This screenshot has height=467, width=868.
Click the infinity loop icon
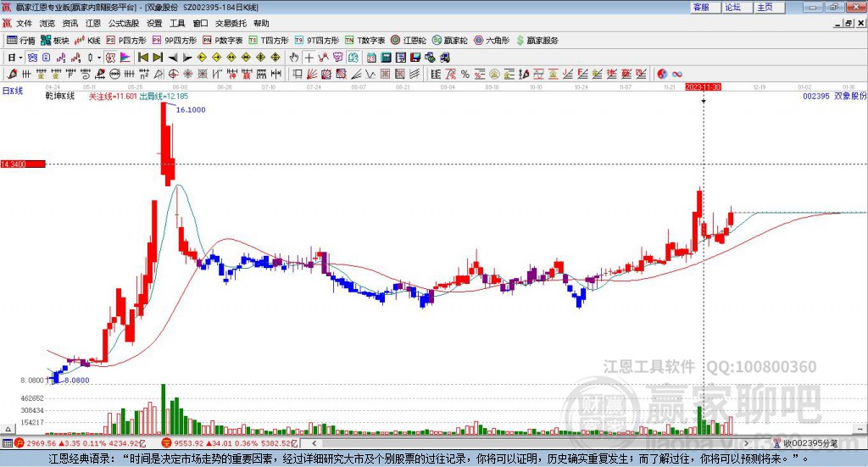pos(677,74)
